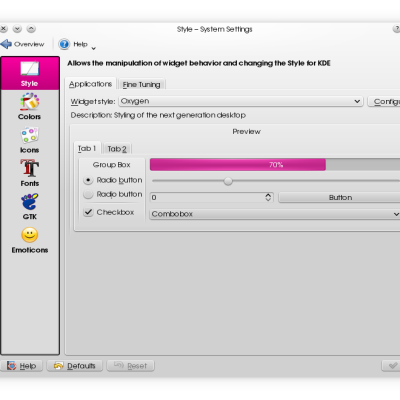Open the Combobox dropdown in preview
400x400 pixels.
(275, 214)
